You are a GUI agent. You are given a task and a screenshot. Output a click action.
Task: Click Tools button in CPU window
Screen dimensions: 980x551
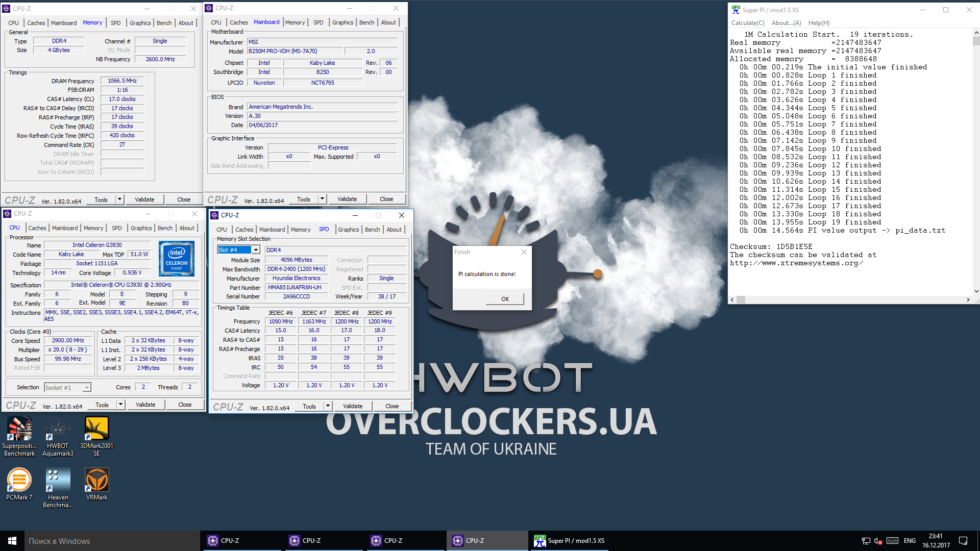pyautogui.click(x=102, y=405)
